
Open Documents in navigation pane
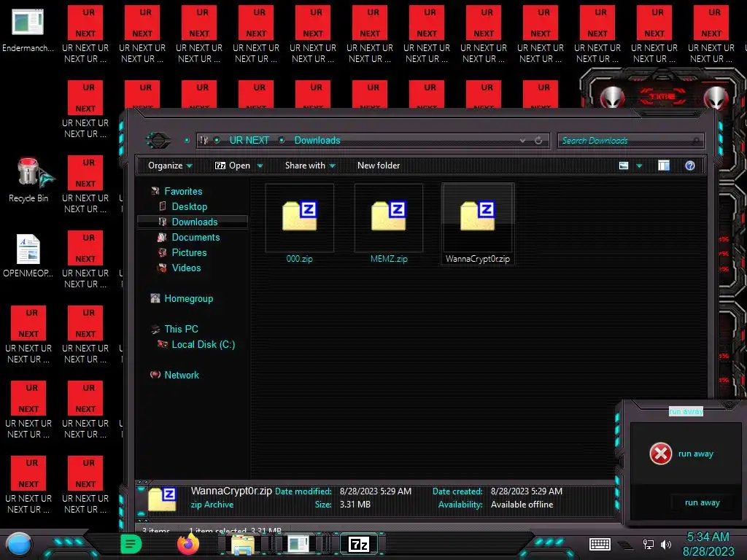[196, 237]
